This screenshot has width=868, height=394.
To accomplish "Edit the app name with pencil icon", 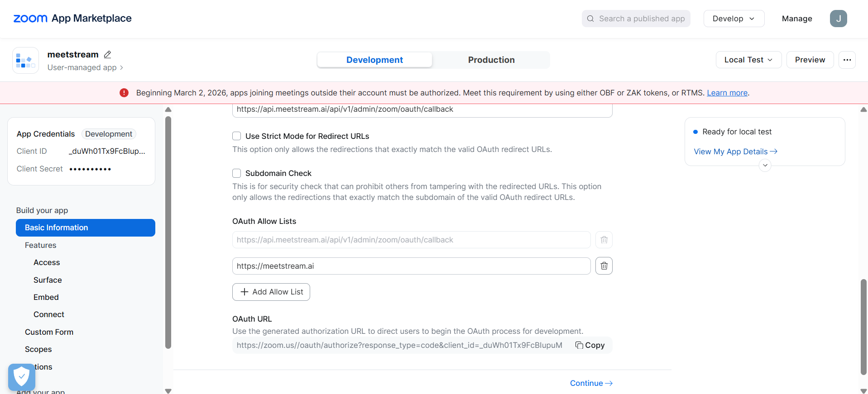I will pyautogui.click(x=107, y=54).
